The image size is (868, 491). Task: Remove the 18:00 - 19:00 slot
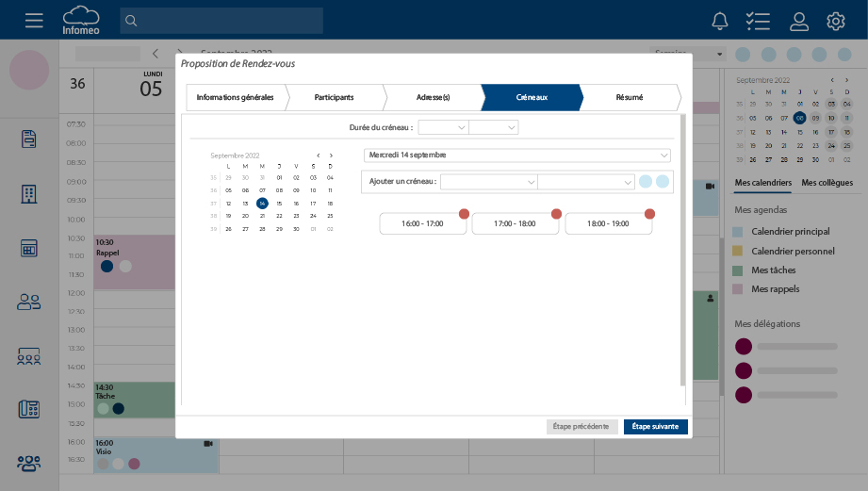(650, 214)
